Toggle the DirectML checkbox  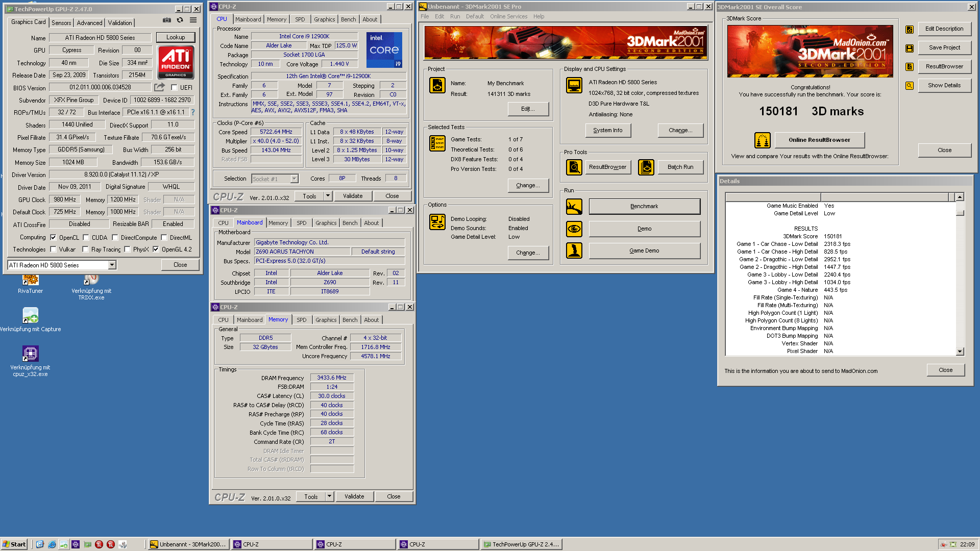pos(164,238)
